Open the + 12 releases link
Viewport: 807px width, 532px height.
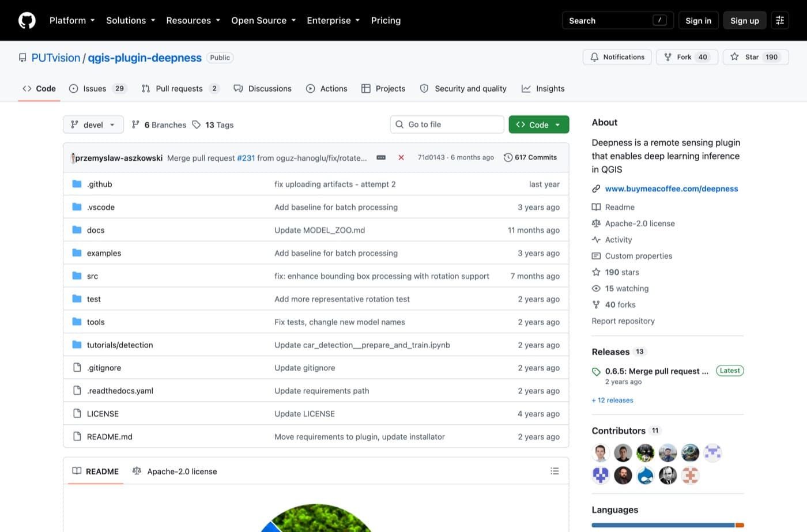[612, 400]
